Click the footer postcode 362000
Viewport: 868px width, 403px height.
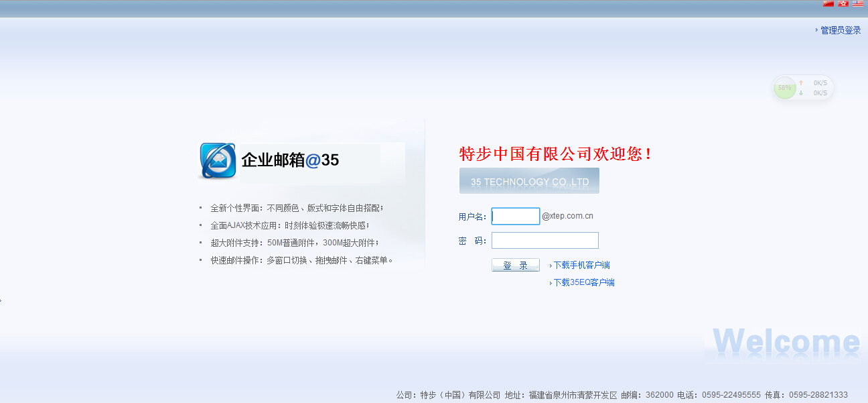(660, 395)
